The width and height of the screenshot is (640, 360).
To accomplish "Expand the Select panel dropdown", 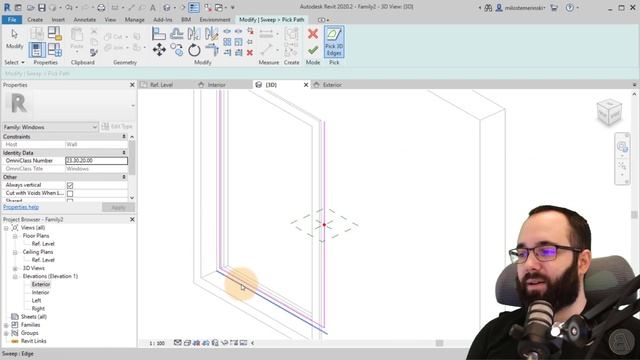I will coord(14,62).
